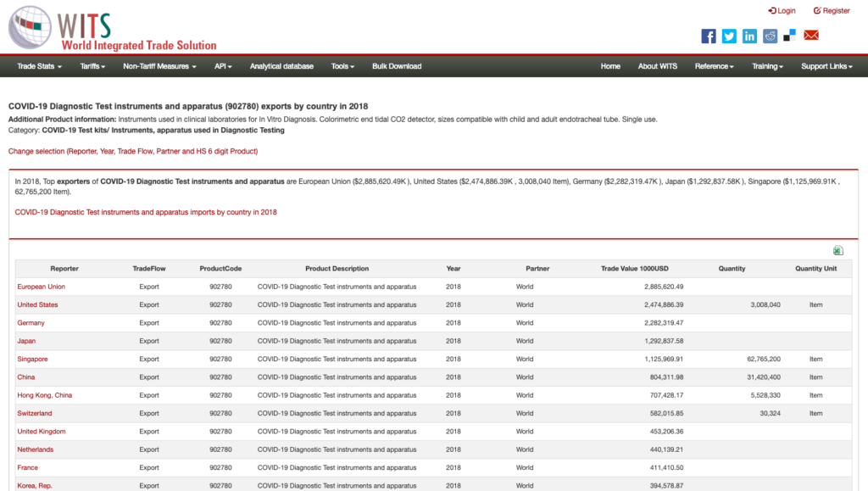Click the Login link
Viewport: 868px width, 491px height.
coord(782,10)
